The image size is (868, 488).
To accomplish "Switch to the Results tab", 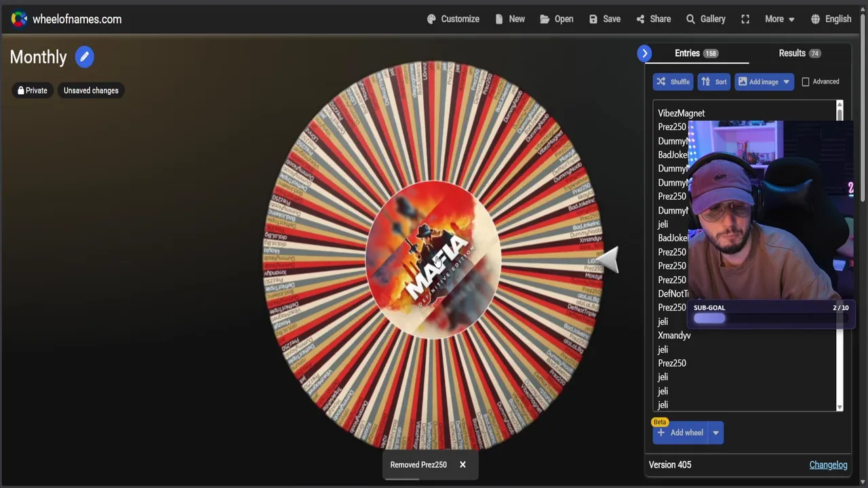I will tap(800, 53).
